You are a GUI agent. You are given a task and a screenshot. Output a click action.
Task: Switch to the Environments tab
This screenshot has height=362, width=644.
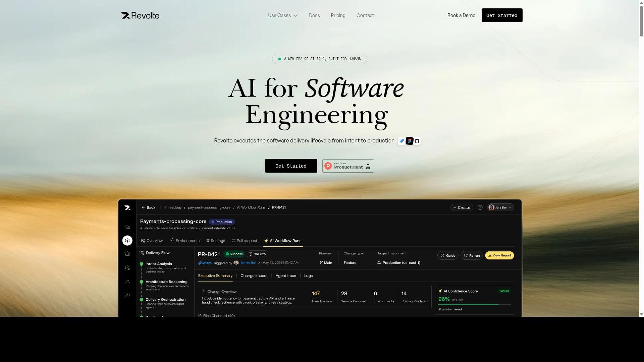coord(185,241)
